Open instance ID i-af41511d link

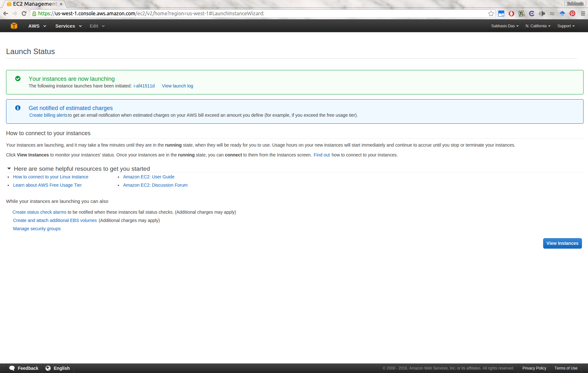pos(144,86)
